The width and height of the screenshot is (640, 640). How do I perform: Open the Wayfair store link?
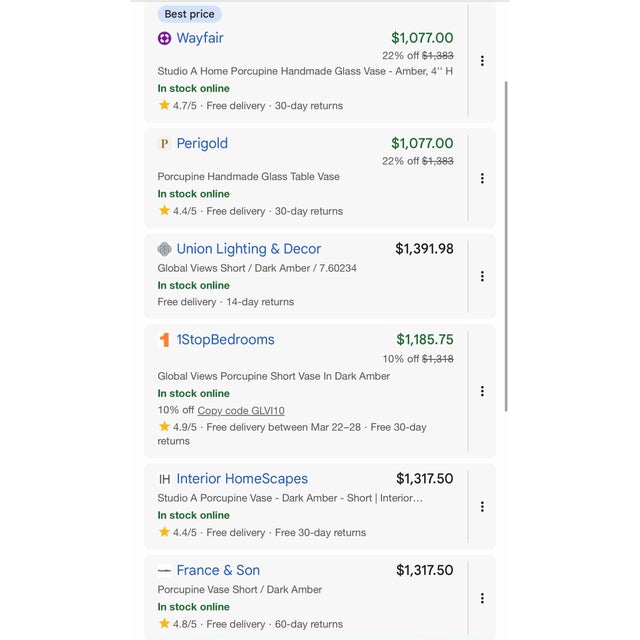pyautogui.click(x=200, y=38)
